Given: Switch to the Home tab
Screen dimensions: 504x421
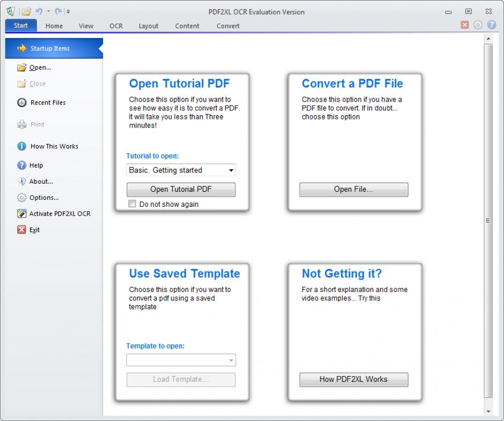Looking at the screenshot, I should (x=54, y=26).
